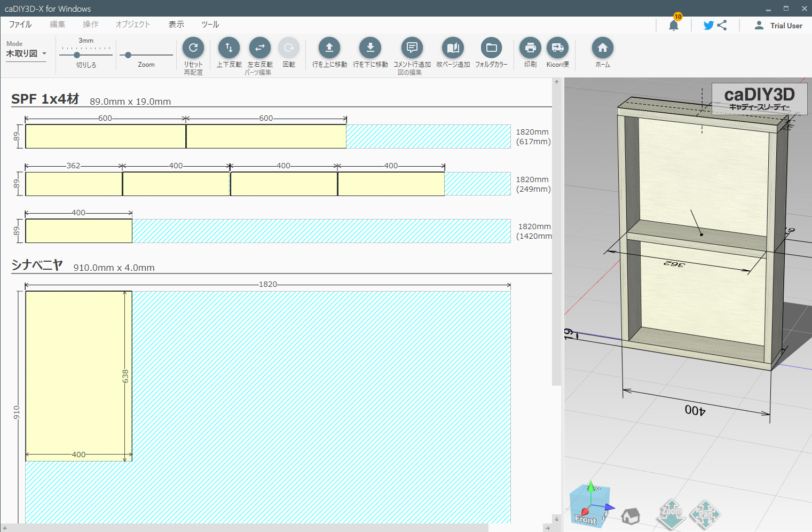Image resolution: width=812 pixels, height=532 pixels.
Task: Add a page break (改ページ追加)
Action: (453, 48)
